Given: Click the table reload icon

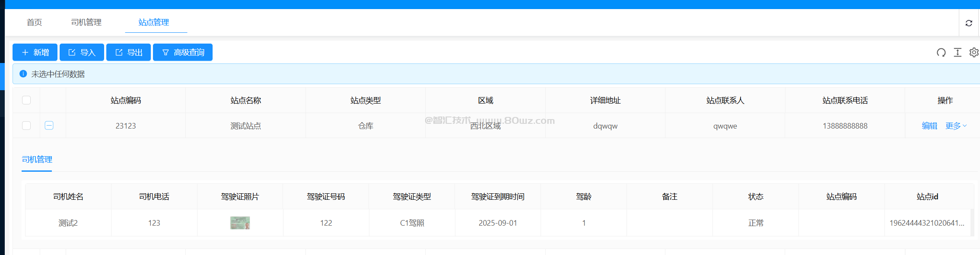Looking at the screenshot, I should 941,53.
